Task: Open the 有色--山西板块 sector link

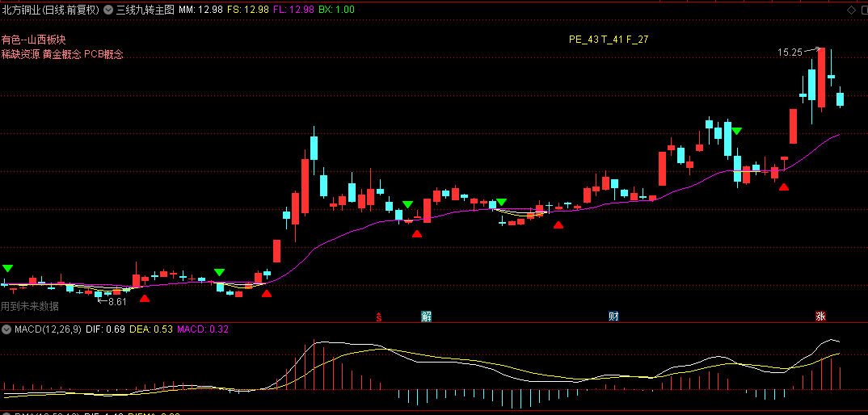Action: 33,40
